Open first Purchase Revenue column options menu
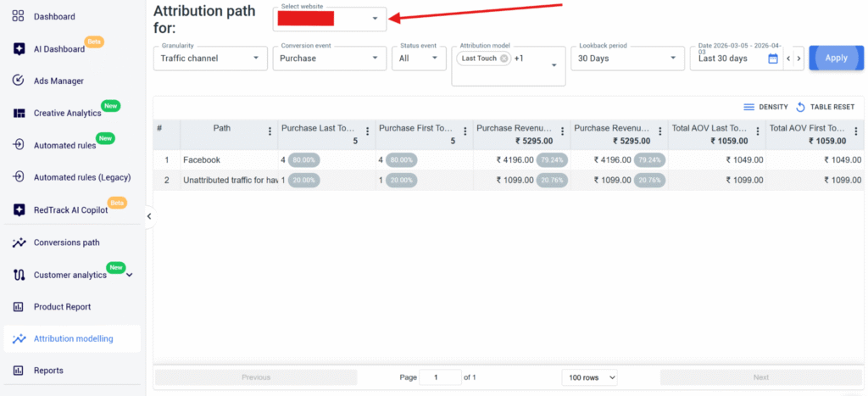Screen dimensions: 868x396 (x=563, y=131)
